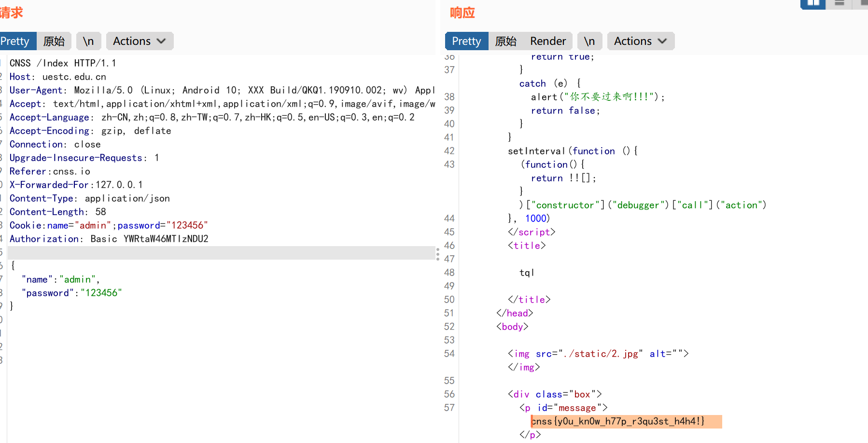Screen dimensions: 868x443
Task: Click the "Accept-Encoding: gzip, deflate" header
Action: [x=90, y=131]
